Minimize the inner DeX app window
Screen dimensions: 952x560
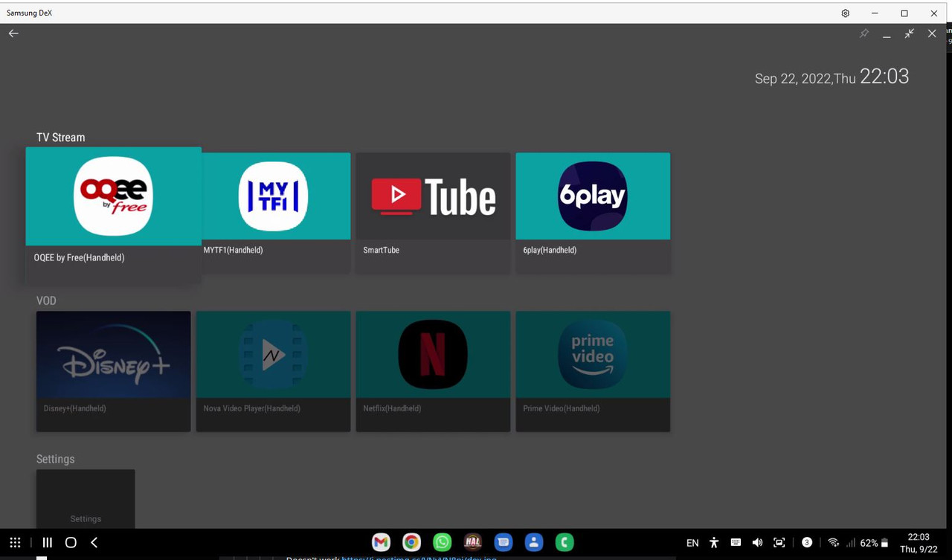click(x=887, y=34)
